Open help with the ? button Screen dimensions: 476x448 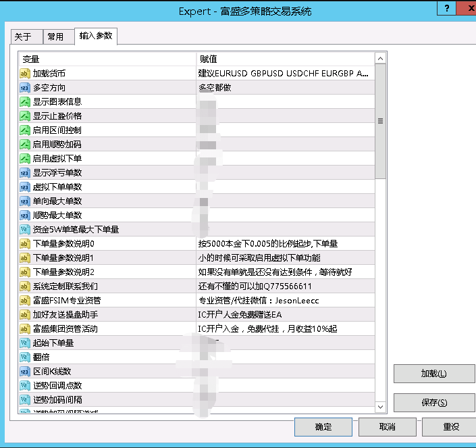pos(446,8)
